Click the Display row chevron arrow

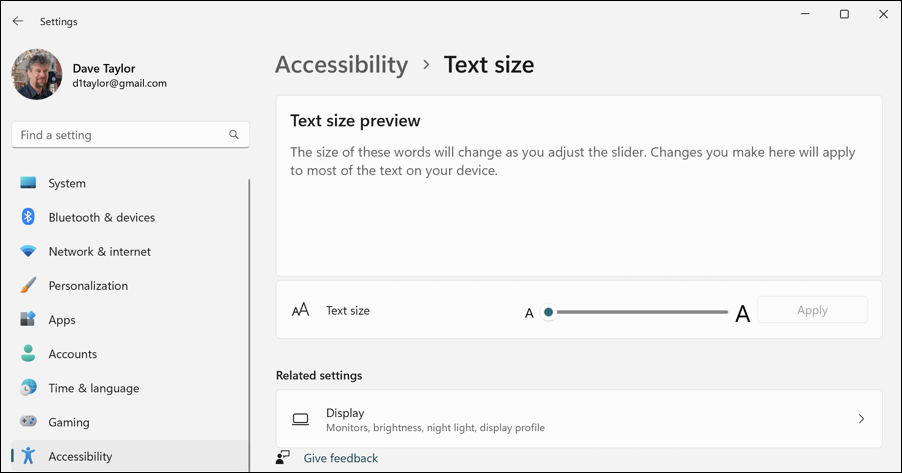coord(861,419)
